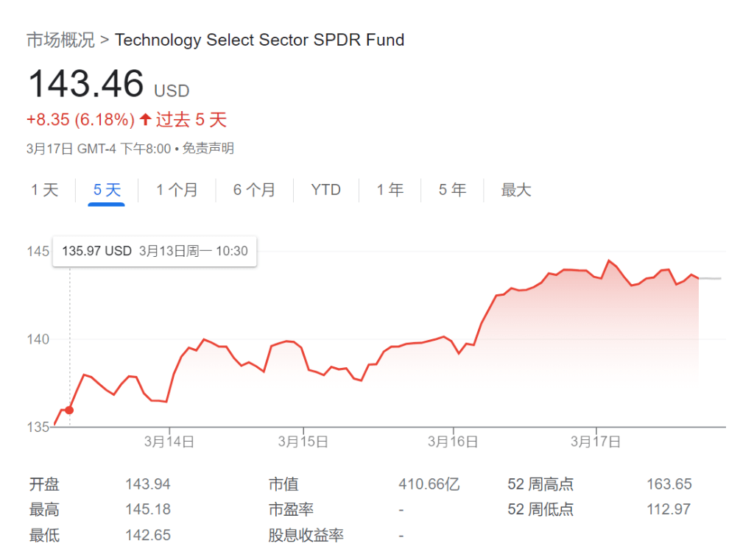Click the Technology Select Sector SPDR Fund title

pos(260,40)
